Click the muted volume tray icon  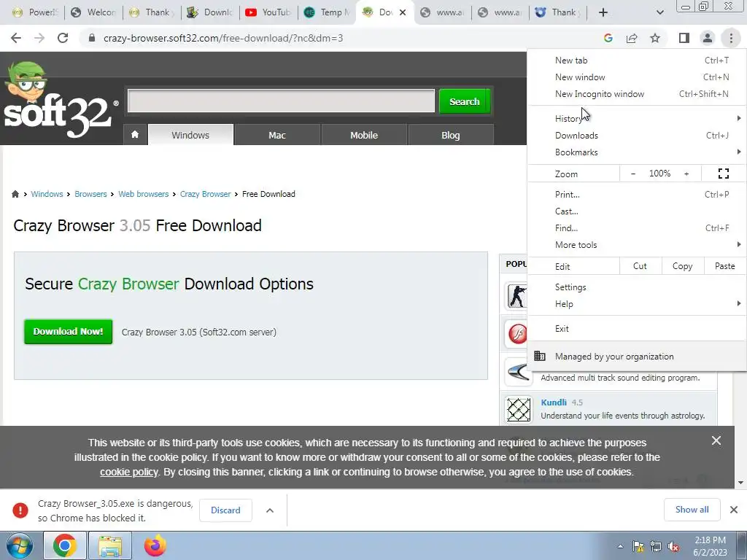[x=673, y=547]
